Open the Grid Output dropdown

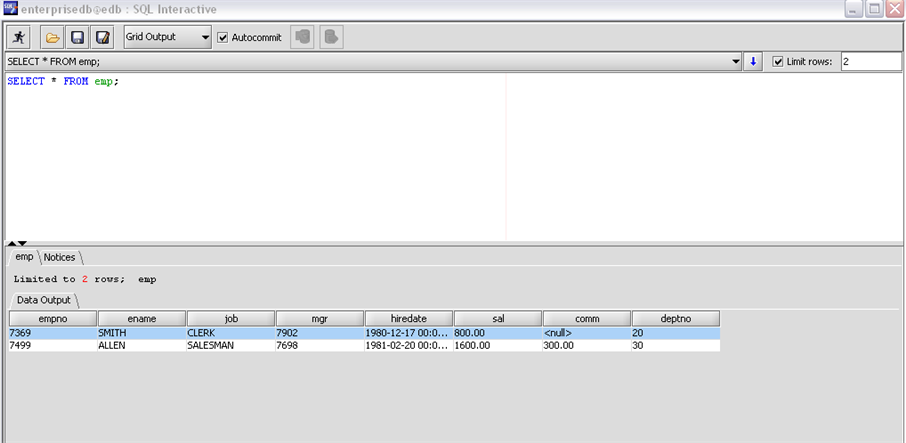tap(168, 37)
